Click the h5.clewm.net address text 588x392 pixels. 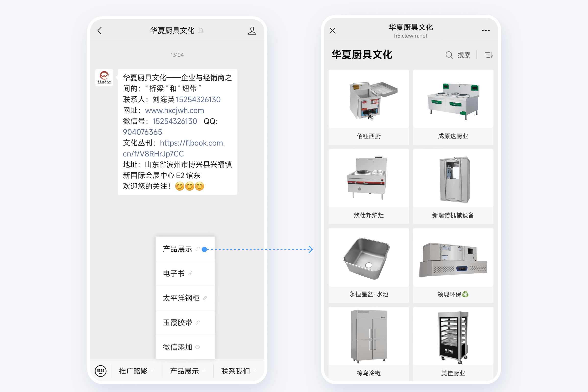pos(411,36)
